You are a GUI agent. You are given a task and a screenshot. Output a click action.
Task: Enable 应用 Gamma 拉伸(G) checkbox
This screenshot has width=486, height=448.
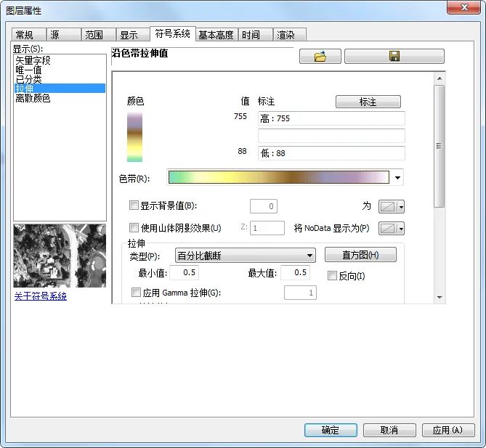click(136, 292)
